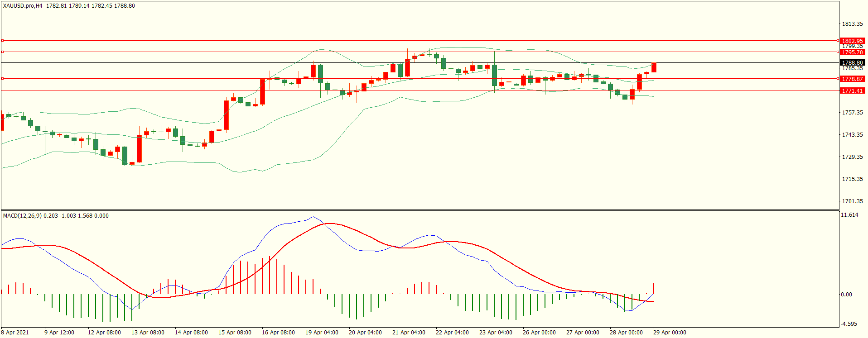Click the red 1795.70 price label
Image resolution: width=868 pixels, height=338 pixels.
852,52
